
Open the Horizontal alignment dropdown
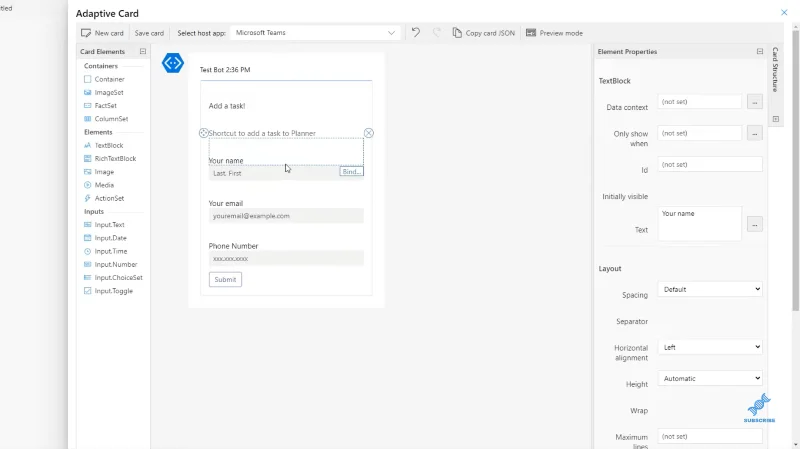click(710, 347)
